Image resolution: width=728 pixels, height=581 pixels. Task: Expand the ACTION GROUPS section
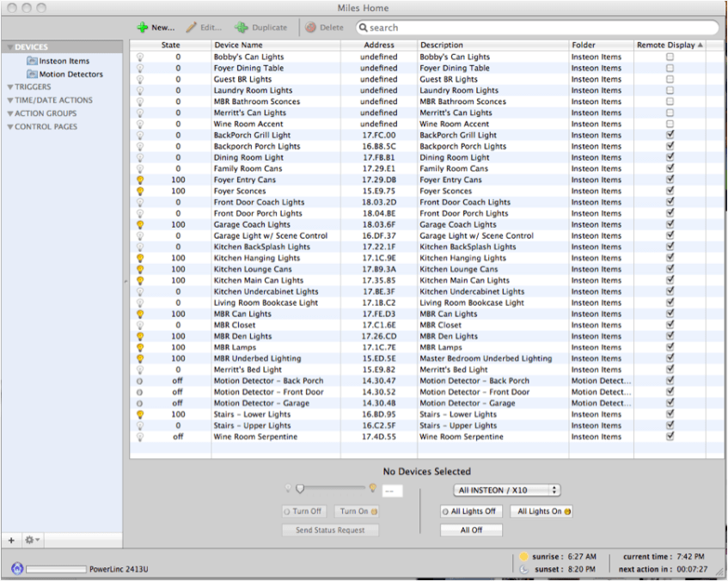coord(9,113)
